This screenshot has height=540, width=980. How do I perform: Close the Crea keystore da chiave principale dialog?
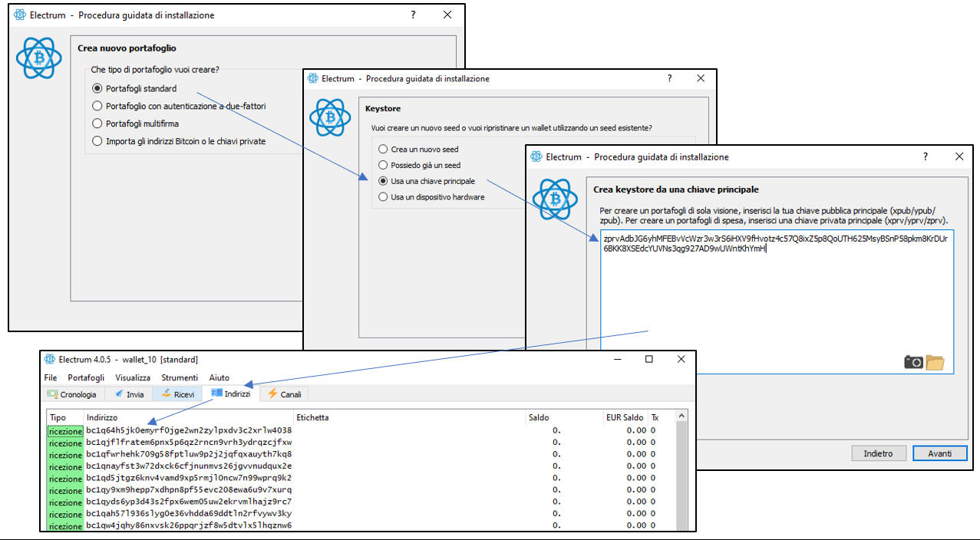[x=959, y=156]
